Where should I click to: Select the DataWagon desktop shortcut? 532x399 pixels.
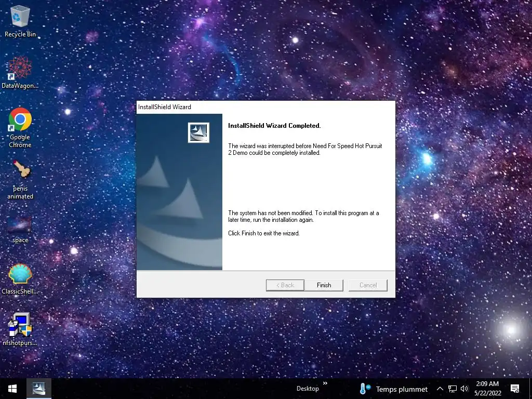point(20,73)
